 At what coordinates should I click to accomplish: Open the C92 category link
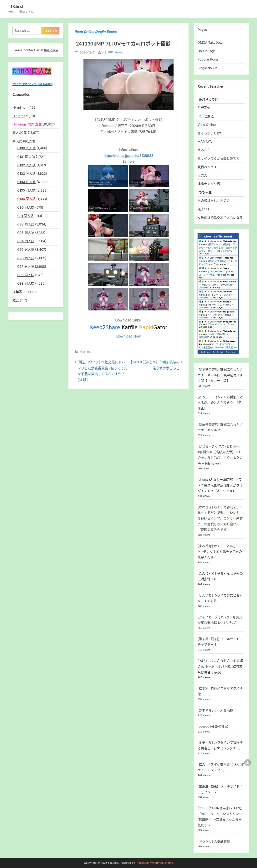26,224
